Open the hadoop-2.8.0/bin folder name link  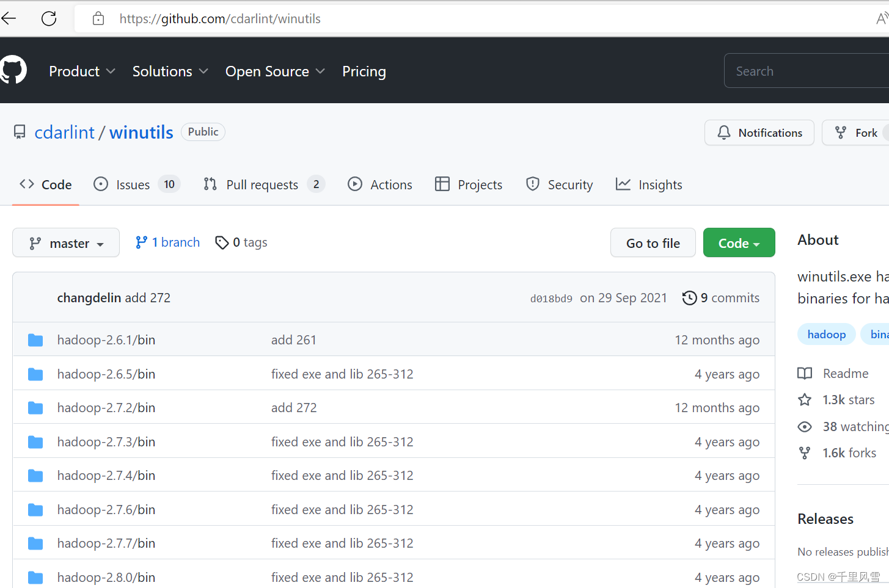(x=106, y=578)
